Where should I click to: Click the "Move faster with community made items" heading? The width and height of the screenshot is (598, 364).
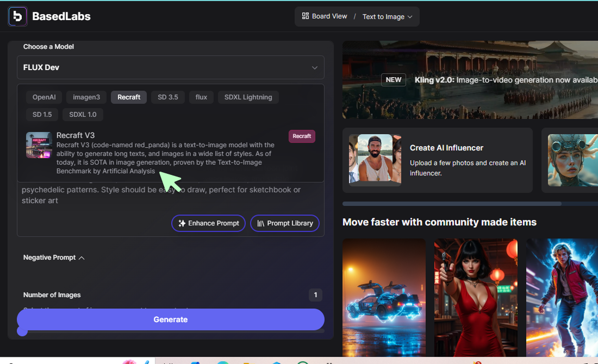(x=439, y=222)
